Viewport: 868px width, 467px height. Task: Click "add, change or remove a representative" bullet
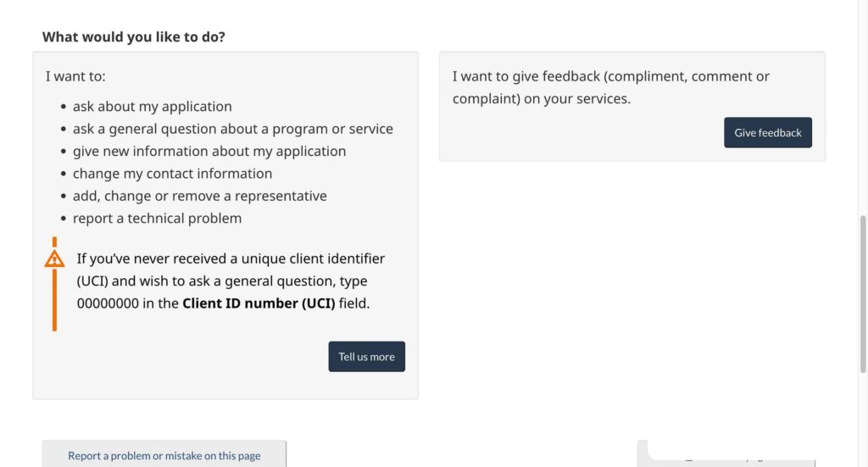[199, 196]
